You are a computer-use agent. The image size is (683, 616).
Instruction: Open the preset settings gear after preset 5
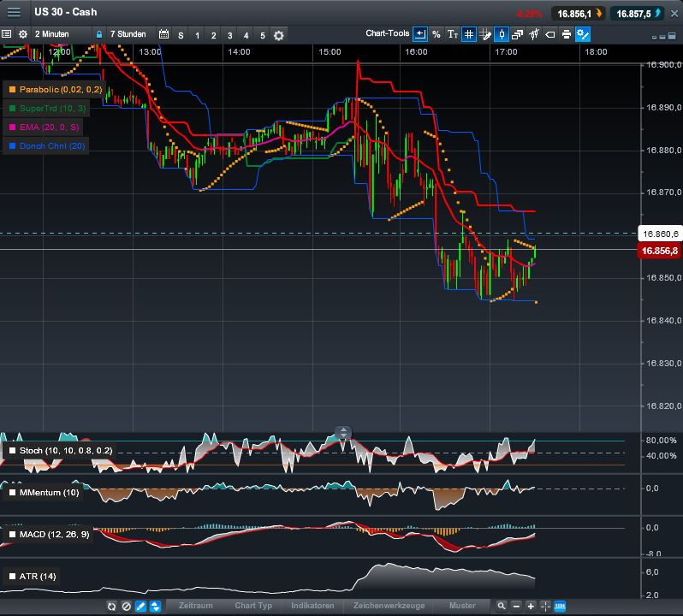click(x=279, y=35)
